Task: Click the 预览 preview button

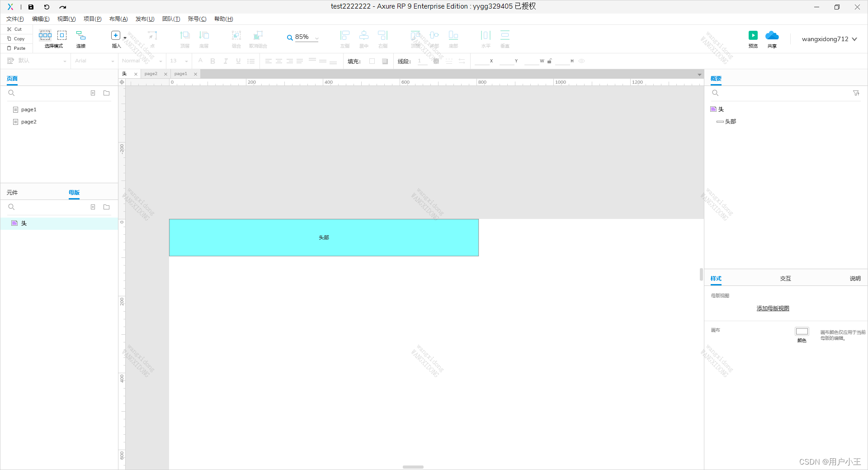Action: pos(753,39)
